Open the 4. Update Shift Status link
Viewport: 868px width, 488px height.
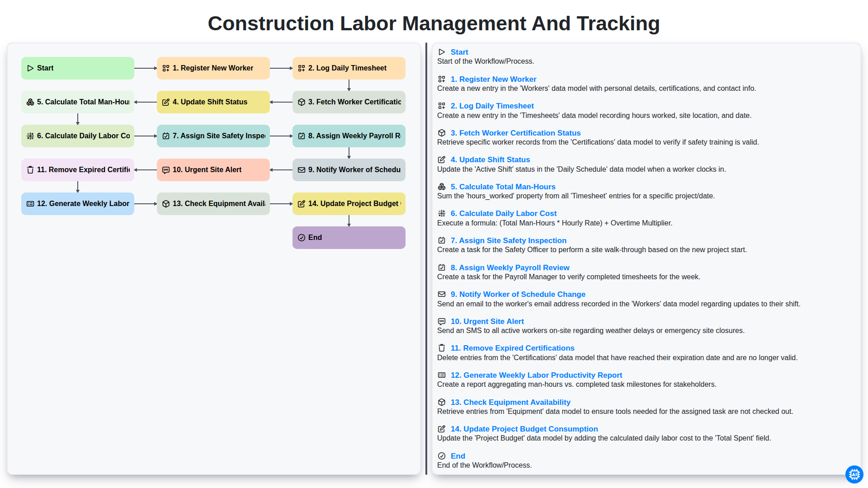490,160
